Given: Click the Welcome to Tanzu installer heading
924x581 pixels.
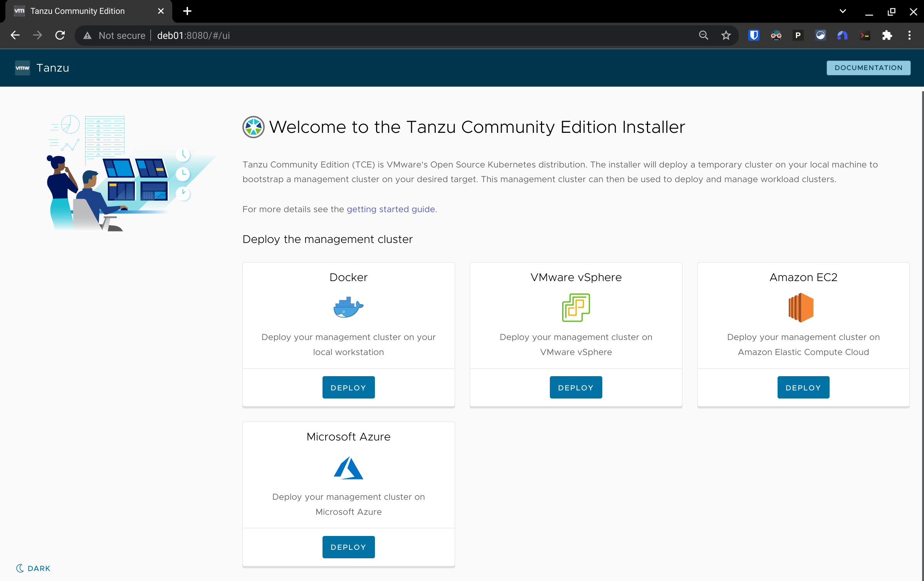Looking at the screenshot, I should pos(477,127).
